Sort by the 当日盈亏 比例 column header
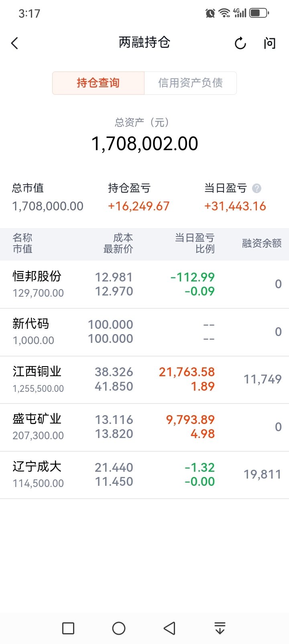The height and width of the screenshot is (644, 289). pyautogui.click(x=195, y=243)
